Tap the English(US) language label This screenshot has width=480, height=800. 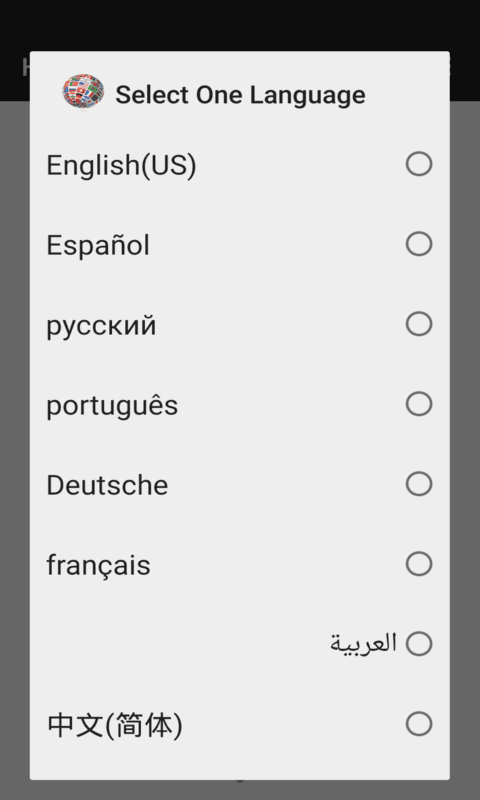click(x=121, y=165)
